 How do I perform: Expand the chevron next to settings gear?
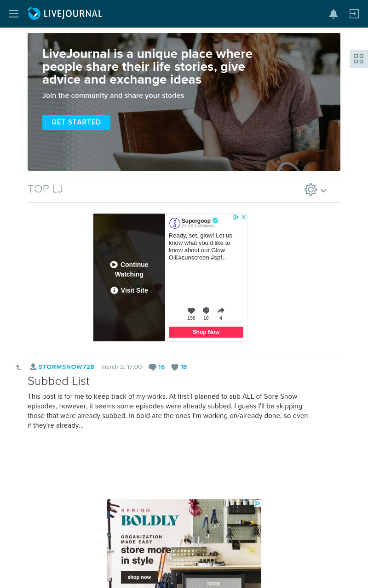323,190
